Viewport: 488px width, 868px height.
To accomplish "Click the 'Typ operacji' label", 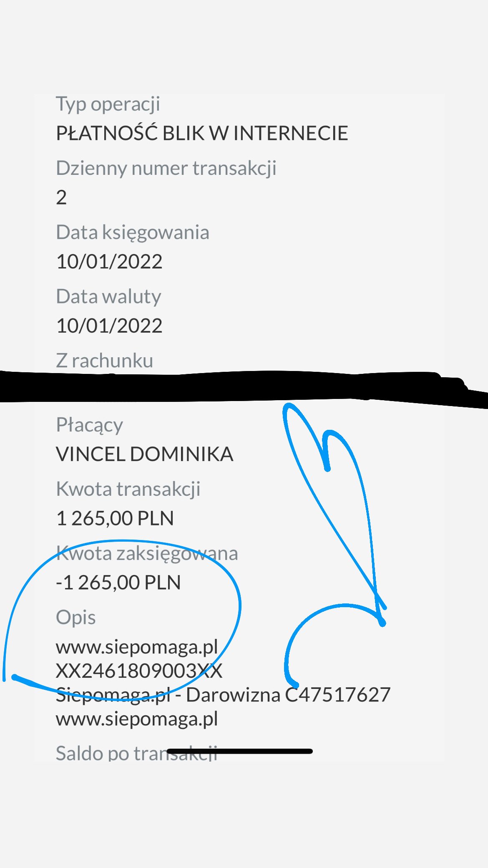I will pyautogui.click(x=108, y=104).
